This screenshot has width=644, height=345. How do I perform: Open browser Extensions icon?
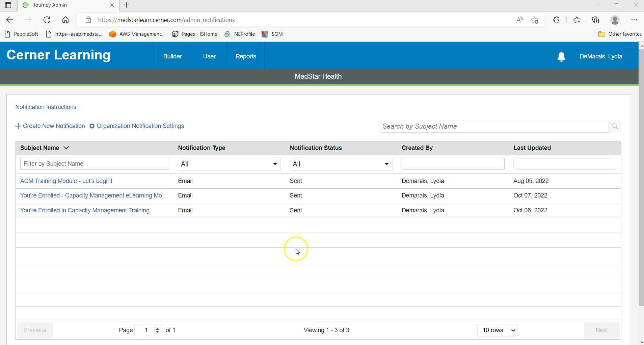coord(556,20)
